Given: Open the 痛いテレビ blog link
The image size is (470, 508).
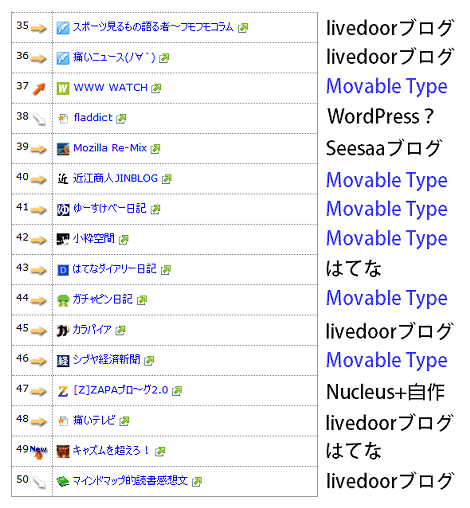Looking at the screenshot, I should pyautogui.click(x=94, y=420).
